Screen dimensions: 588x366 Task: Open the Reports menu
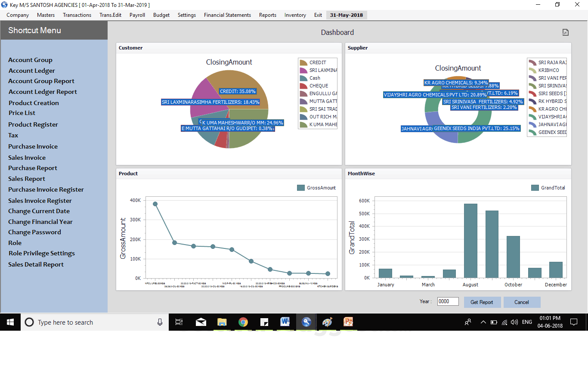point(268,15)
